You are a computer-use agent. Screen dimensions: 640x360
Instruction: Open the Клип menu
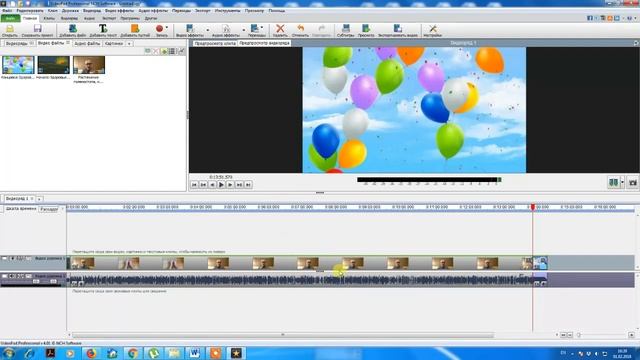(x=53, y=11)
